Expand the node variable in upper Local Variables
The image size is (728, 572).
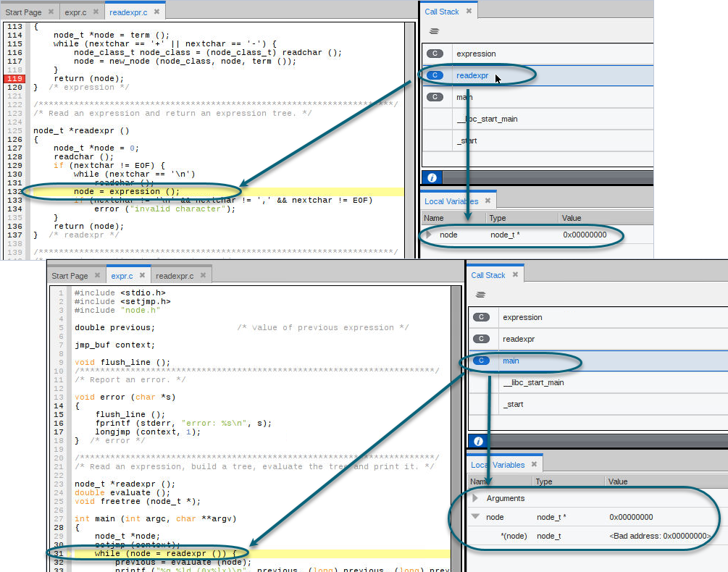tap(429, 235)
